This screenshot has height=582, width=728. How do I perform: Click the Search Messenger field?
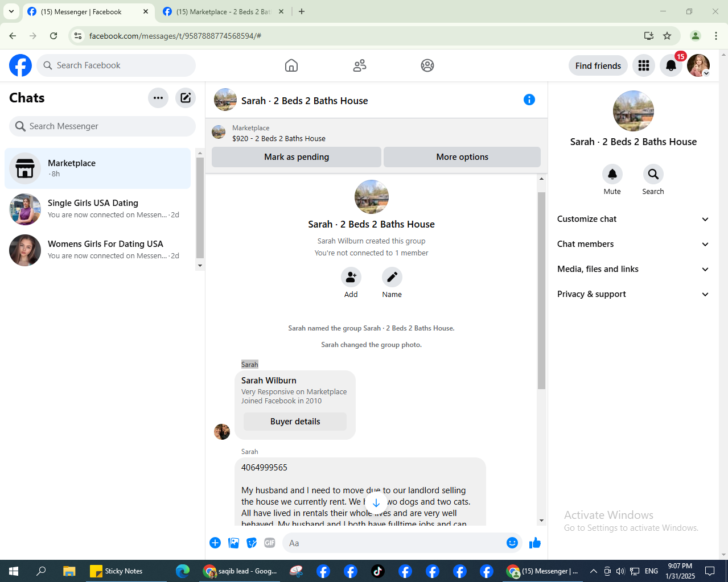click(x=102, y=126)
